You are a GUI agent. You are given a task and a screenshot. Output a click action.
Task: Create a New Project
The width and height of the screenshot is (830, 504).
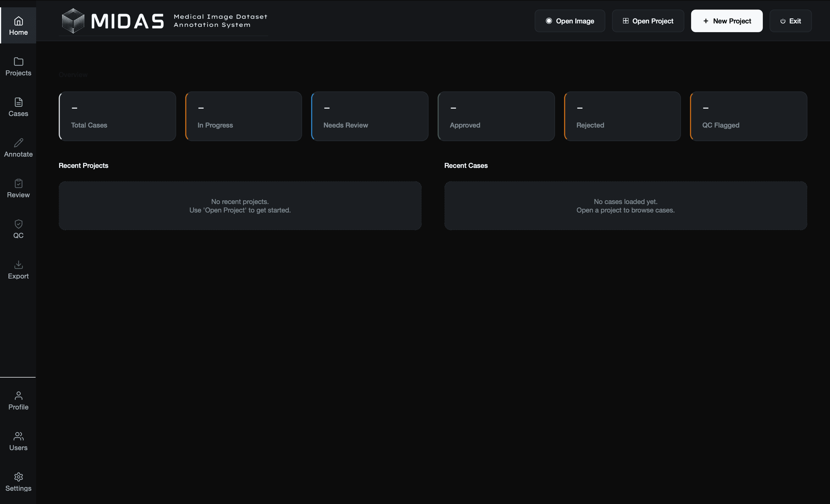point(727,21)
